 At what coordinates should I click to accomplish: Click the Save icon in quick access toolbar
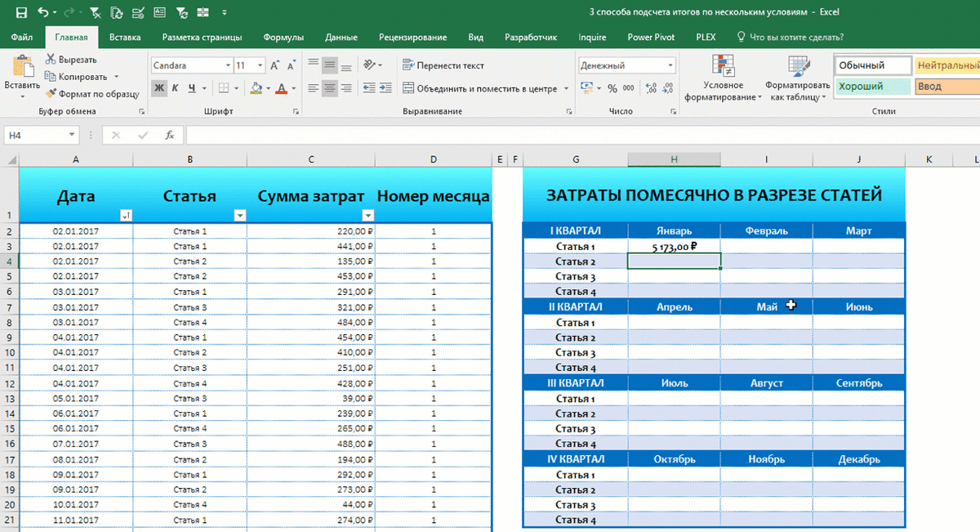(21, 12)
